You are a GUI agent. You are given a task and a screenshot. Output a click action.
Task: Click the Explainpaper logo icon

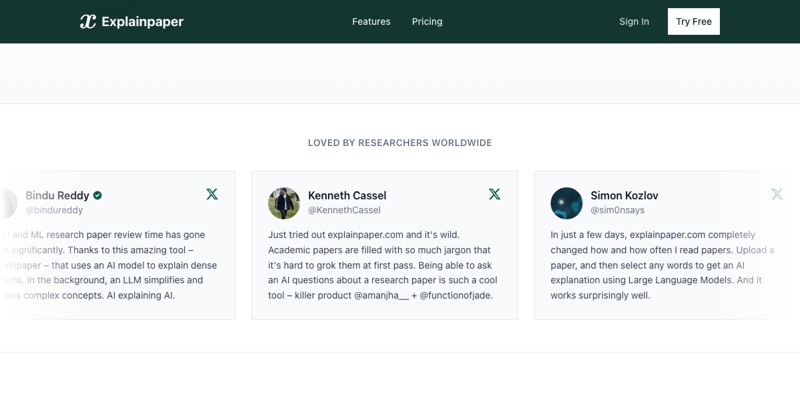click(88, 21)
